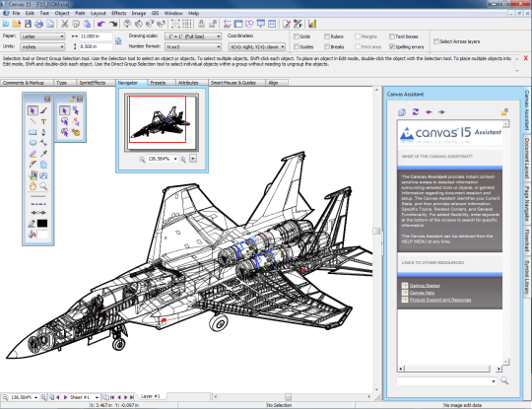
Task: Open the GIS menu
Action: 155,13
